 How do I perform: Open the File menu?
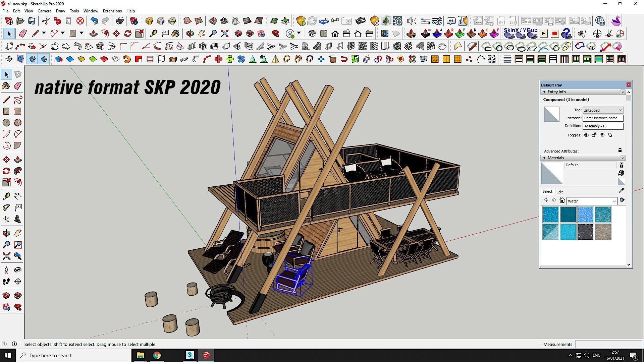[5, 11]
